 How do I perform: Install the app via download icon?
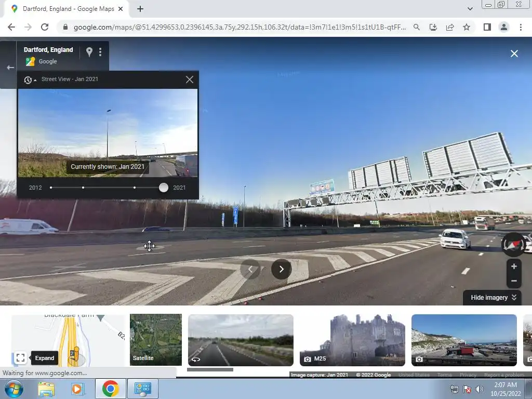point(433,27)
